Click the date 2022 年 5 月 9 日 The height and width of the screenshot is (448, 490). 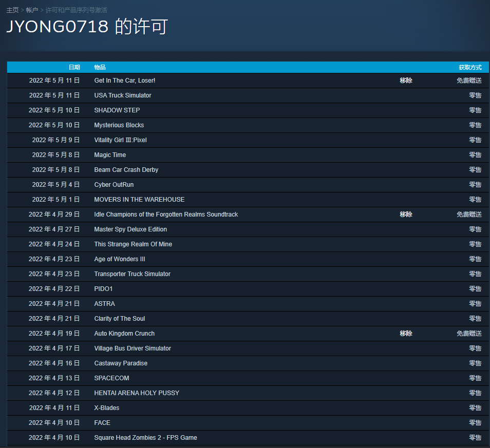pyautogui.click(x=56, y=140)
